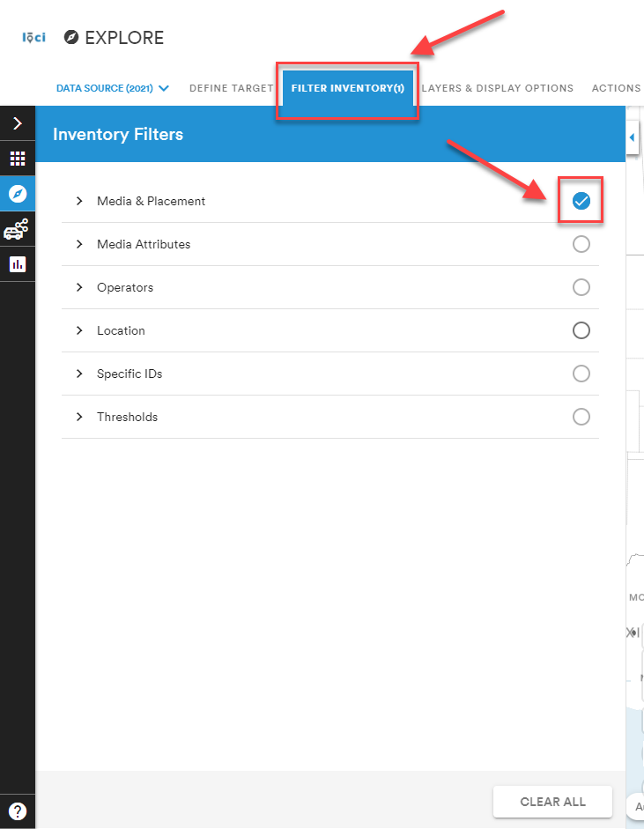Open the bar chart analytics icon
Screen dimensions: 644x829
(x=17, y=264)
